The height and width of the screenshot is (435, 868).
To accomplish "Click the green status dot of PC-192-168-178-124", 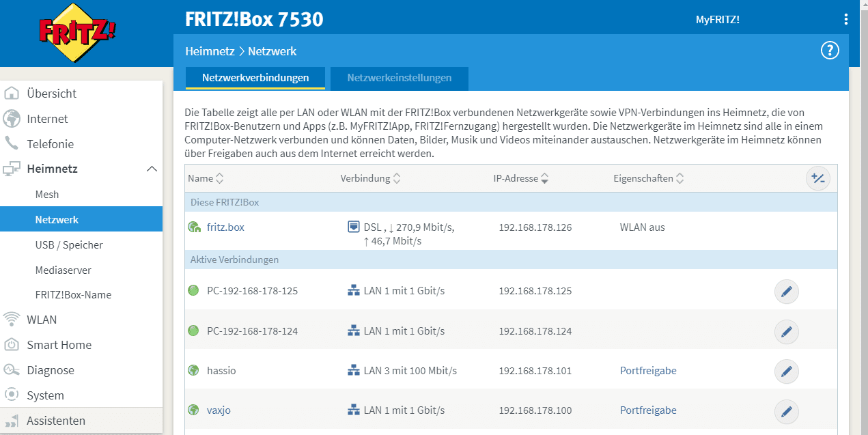I will 193,331.
